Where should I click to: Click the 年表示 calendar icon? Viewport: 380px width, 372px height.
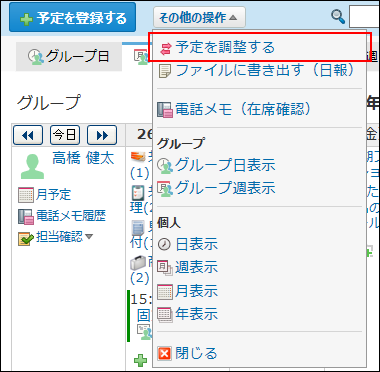coord(165,314)
